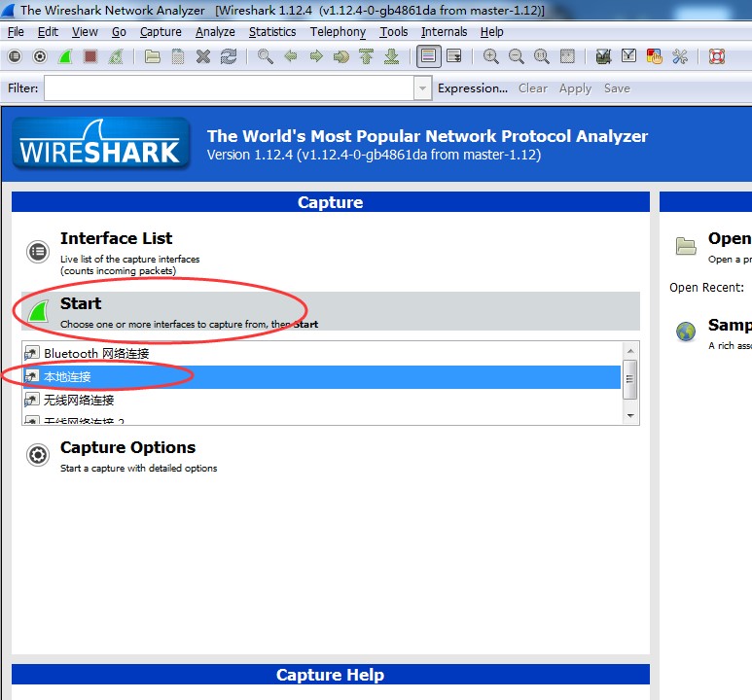Stop the running capture via toolbar
Viewport: 752px width, 700px height.
click(x=90, y=56)
